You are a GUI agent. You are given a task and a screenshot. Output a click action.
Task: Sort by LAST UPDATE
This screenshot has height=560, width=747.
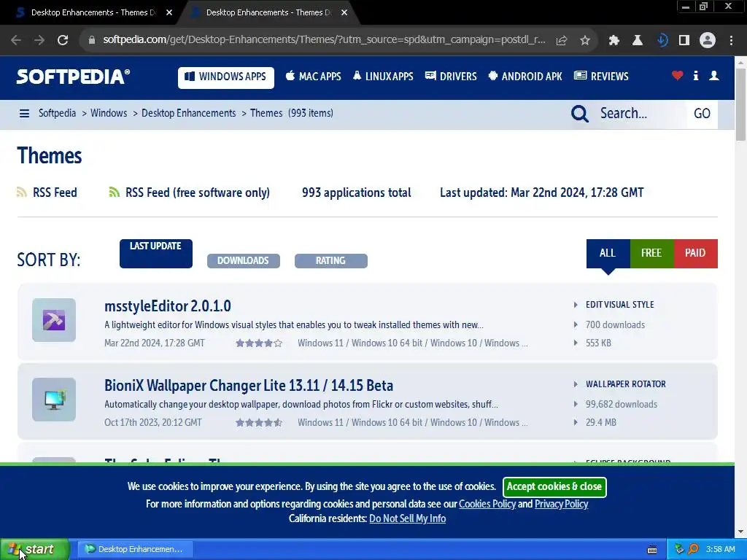[x=156, y=253]
